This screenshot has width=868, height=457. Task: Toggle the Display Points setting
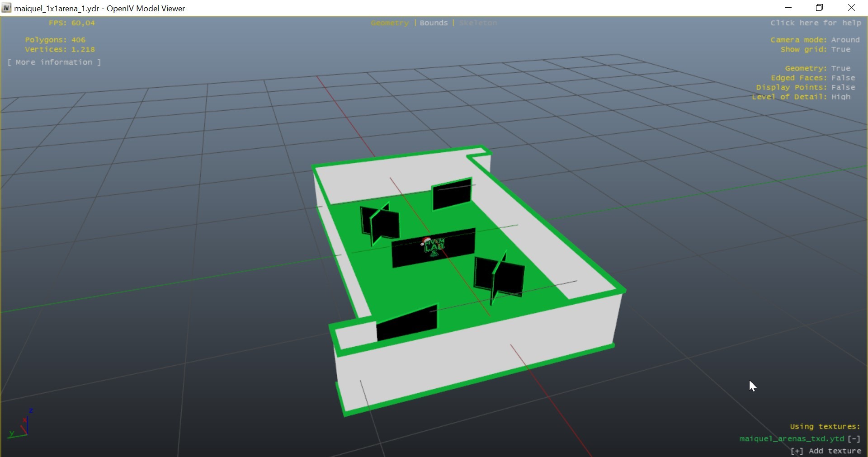[x=806, y=87]
